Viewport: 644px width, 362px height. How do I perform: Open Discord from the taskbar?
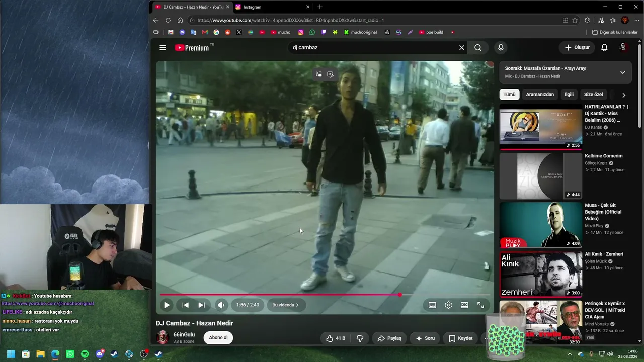100,354
